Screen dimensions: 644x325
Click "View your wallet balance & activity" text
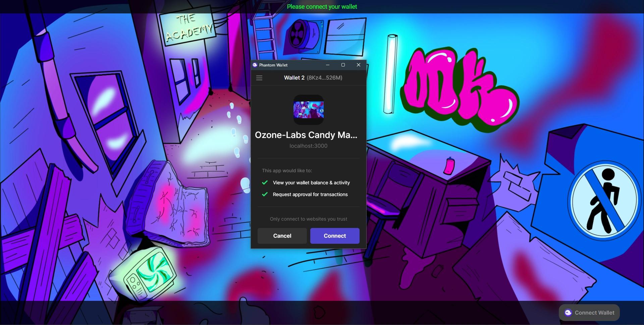tap(311, 183)
